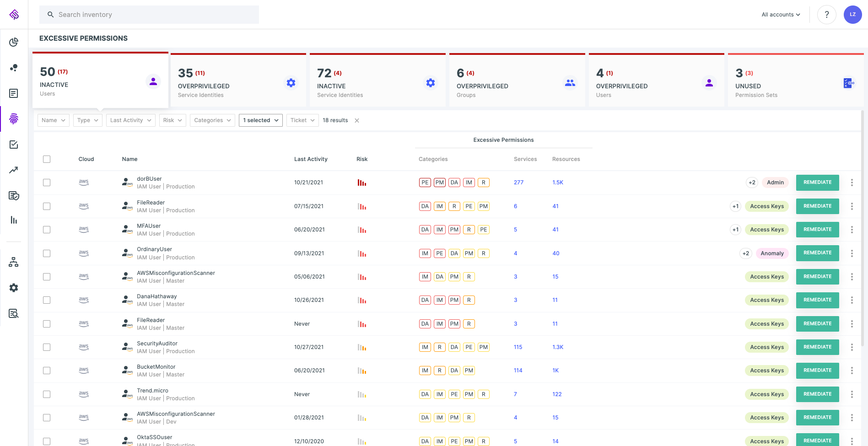This screenshot has height=446, width=868.
Task: Open kebab menu for Trend.micro row
Action: click(852, 394)
